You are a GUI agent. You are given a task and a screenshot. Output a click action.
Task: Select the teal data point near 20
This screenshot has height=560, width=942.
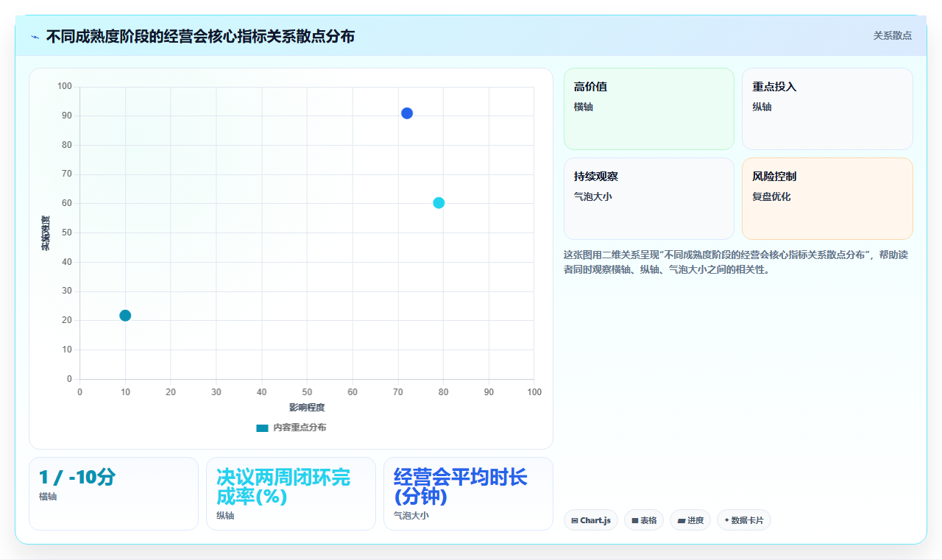pos(125,316)
